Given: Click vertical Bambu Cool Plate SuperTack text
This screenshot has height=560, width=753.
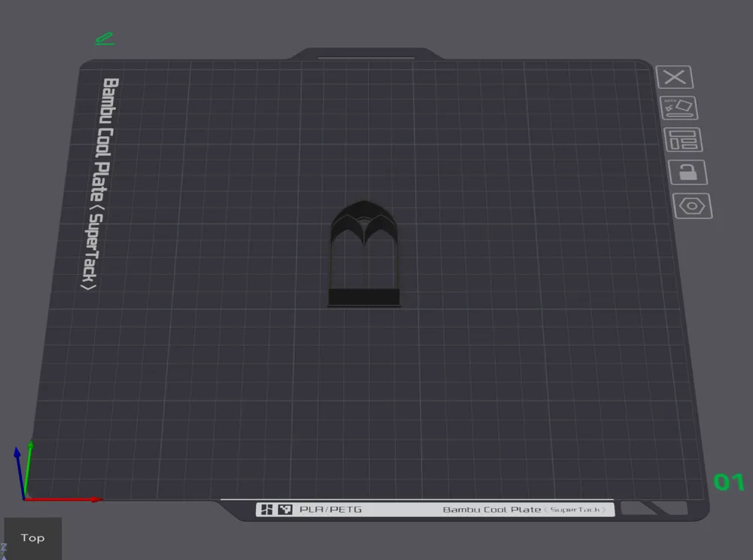Looking at the screenshot, I should [x=99, y=184].
